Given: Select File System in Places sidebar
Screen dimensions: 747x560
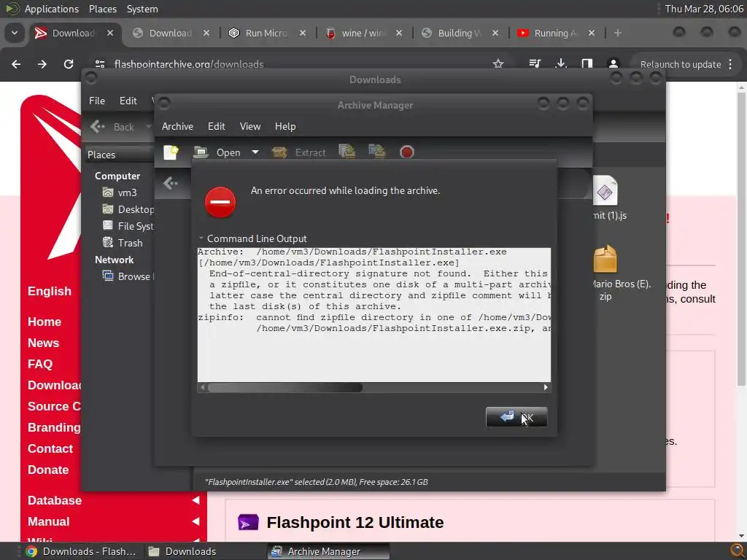Looking at the screenshot, I should pos(128,226).
